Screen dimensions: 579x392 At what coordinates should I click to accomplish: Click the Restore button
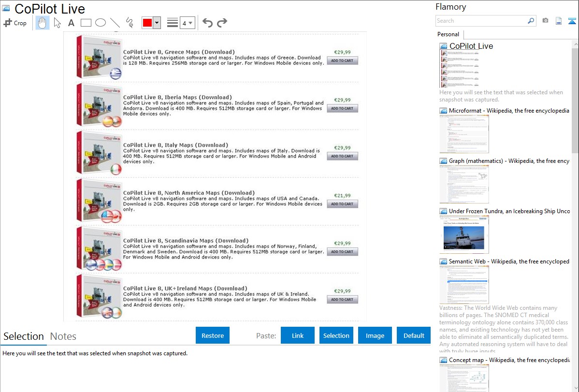(x=213, y=335)
